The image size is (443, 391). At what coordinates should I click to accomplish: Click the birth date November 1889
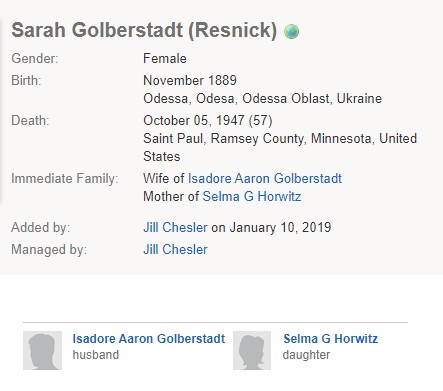(190, 80)
